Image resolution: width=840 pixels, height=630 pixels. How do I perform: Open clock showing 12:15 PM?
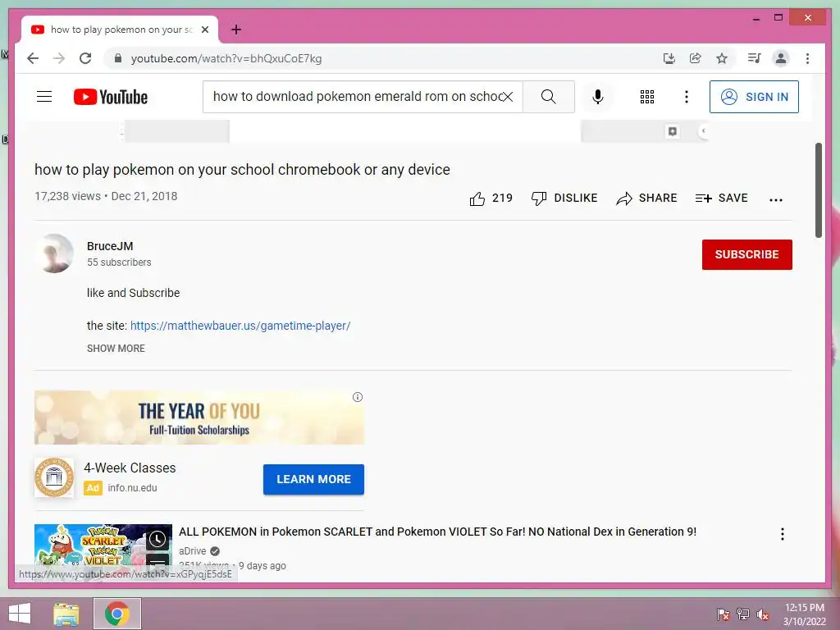805,614
